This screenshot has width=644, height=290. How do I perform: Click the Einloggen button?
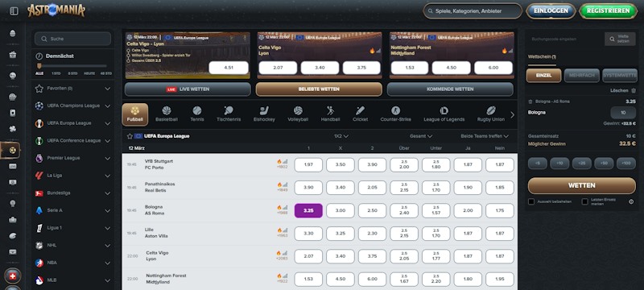(551, 10)
